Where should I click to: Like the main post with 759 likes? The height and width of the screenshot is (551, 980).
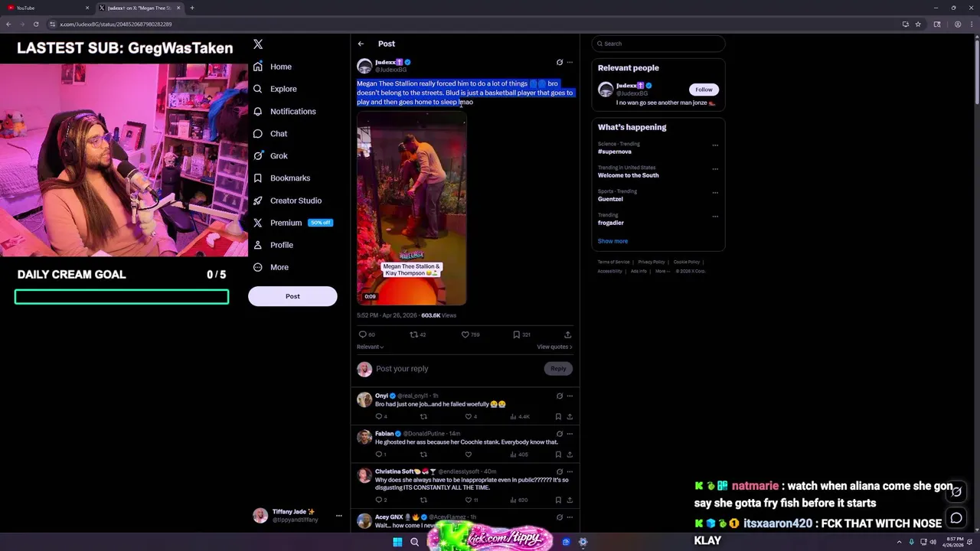[x=470, y=334]
